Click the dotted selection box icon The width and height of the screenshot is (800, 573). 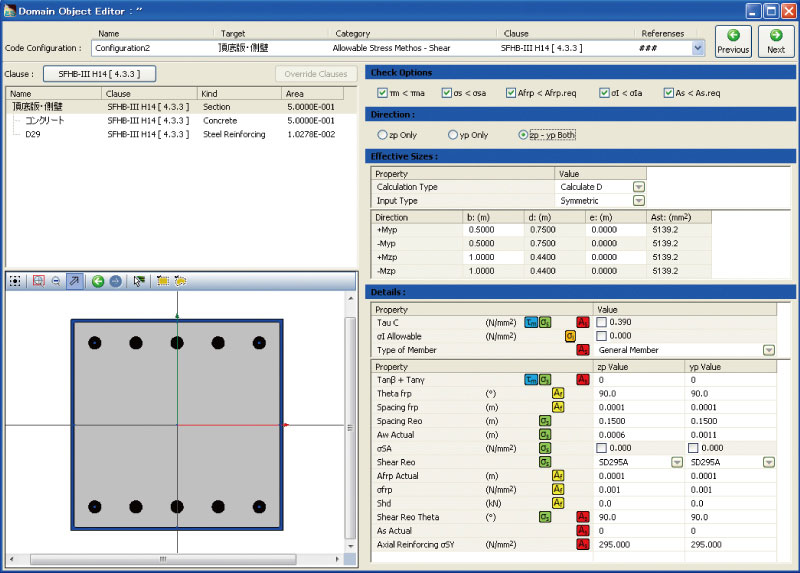tap(15, 282)
